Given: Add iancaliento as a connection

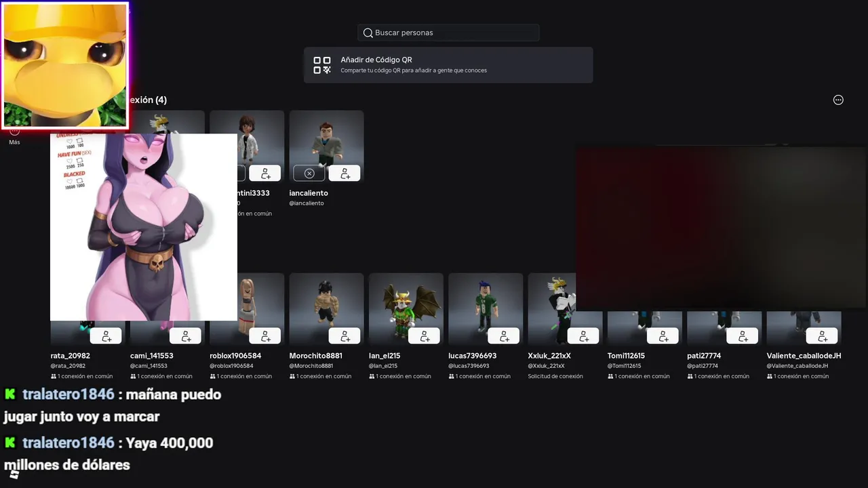Looking at the screenshot, I should pyautogui.click(x=344, y=174).
